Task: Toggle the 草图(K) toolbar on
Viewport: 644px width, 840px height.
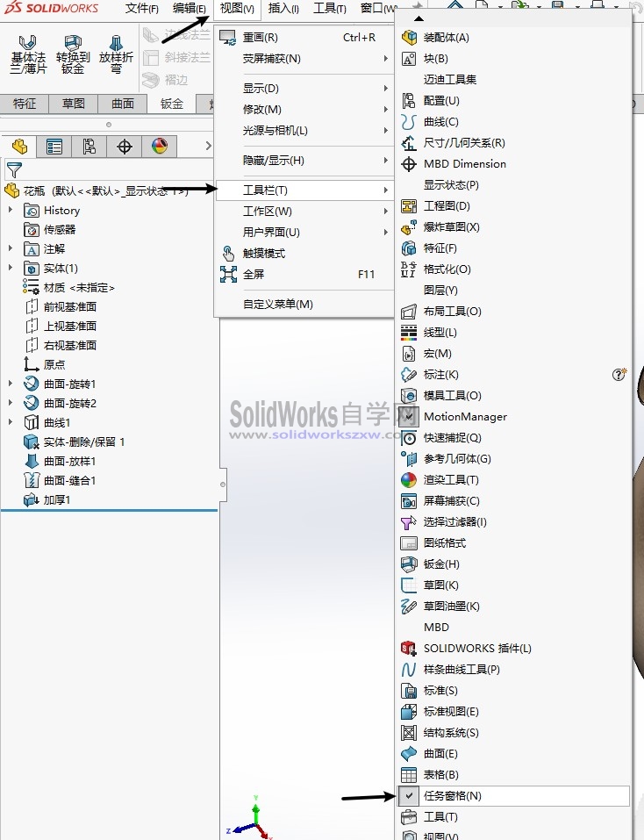Action: pos(513,585)
